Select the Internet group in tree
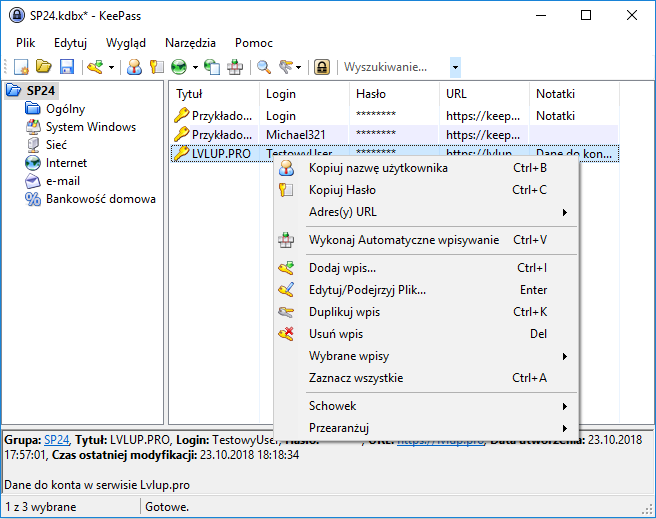The width and height of the screenshot is (656, 519). click(x=66, y=163)
